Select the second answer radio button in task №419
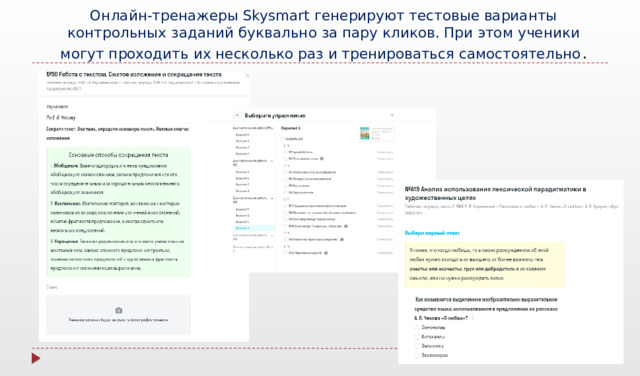The width and height of the screenshot is (640, 376). [417, 337]
